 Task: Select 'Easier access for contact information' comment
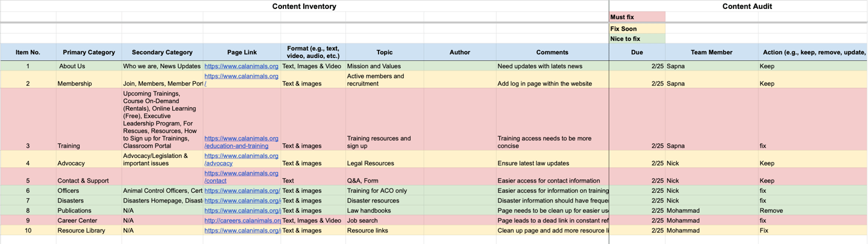tap(552, 177)
